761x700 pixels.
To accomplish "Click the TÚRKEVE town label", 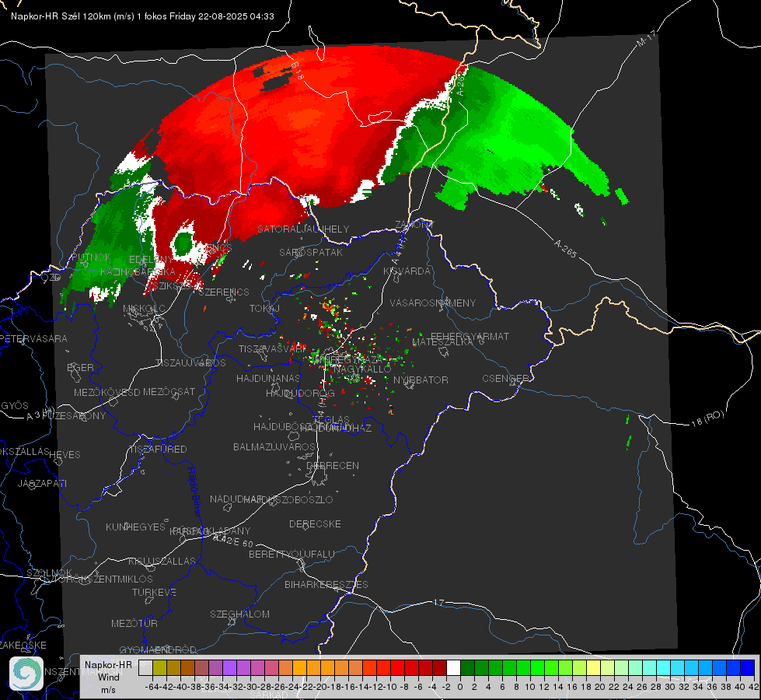I will tap(155, 592).
